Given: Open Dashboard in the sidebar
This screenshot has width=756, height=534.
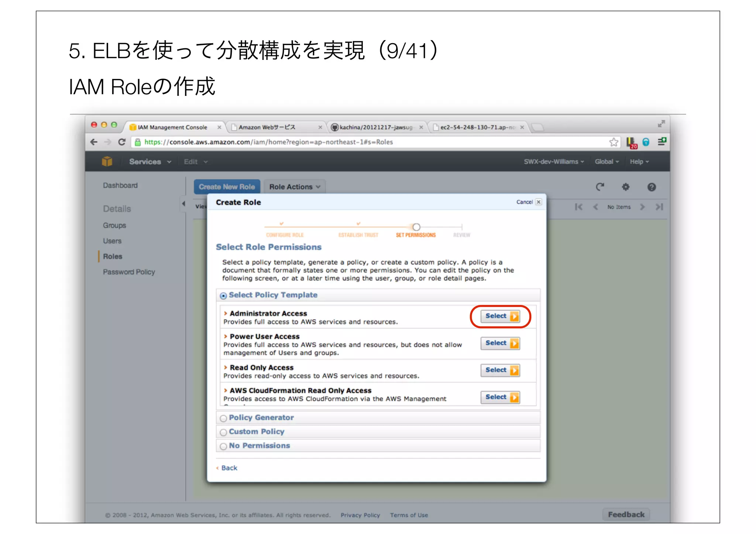Looking at the screenshot, I should coord(120,185).
